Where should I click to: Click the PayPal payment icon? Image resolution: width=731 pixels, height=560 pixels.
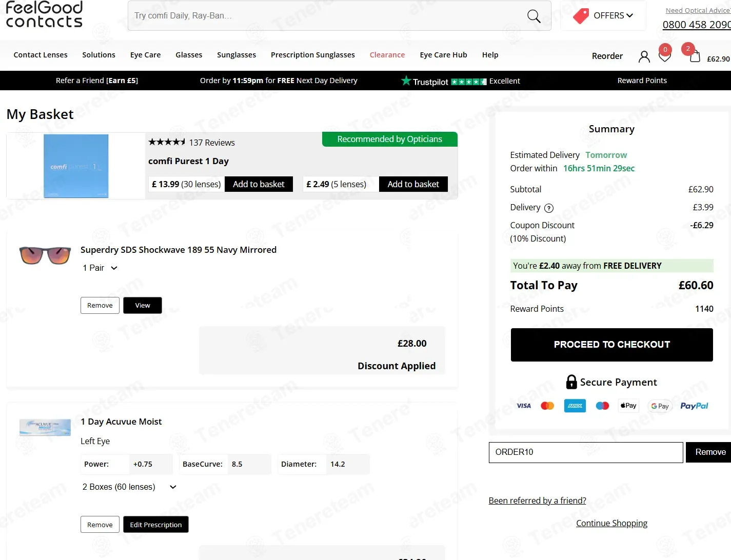coord(694,406)
